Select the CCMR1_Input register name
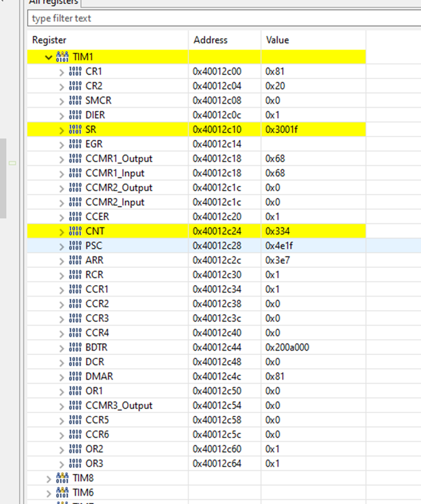 115,173
